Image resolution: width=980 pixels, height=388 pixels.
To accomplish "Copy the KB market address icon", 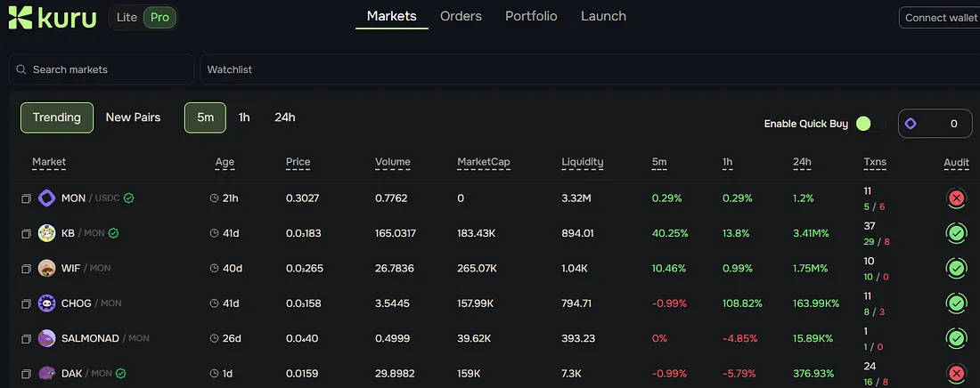I will coord(26,234).
